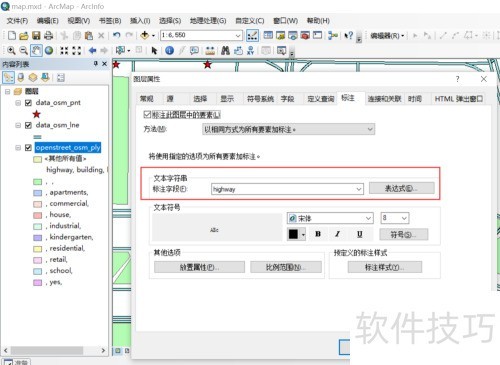
Task: Undo the last action
Action: point(116,35)
